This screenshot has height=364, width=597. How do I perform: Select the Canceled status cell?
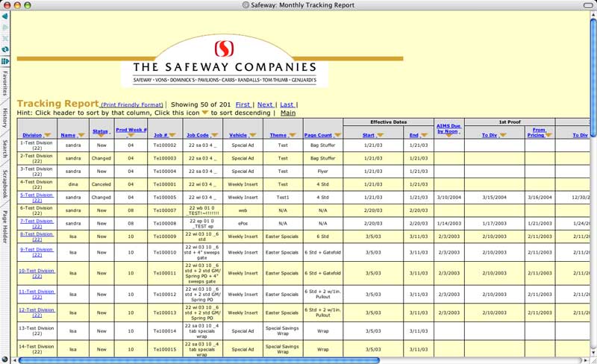[x=101, y=184]
